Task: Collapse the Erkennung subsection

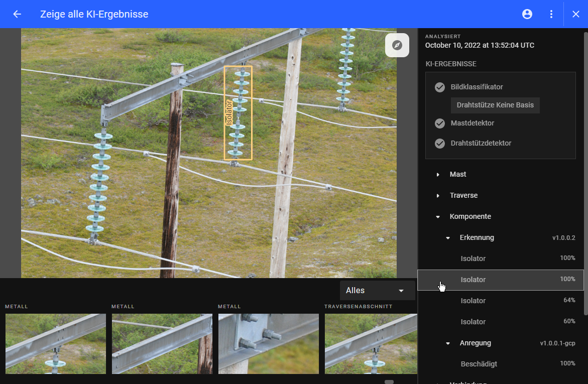Action: click(448, 238)
